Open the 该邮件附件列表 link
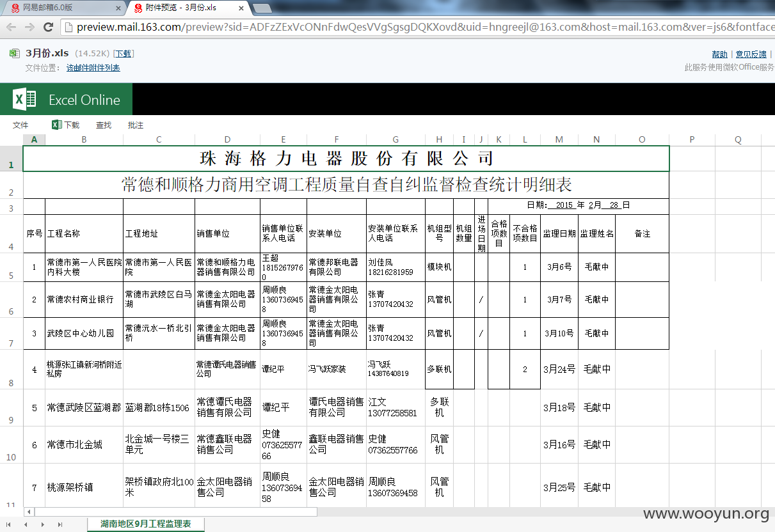Image resolution: width=775 pixels, height=532 pixels. (x=93, y=68)
